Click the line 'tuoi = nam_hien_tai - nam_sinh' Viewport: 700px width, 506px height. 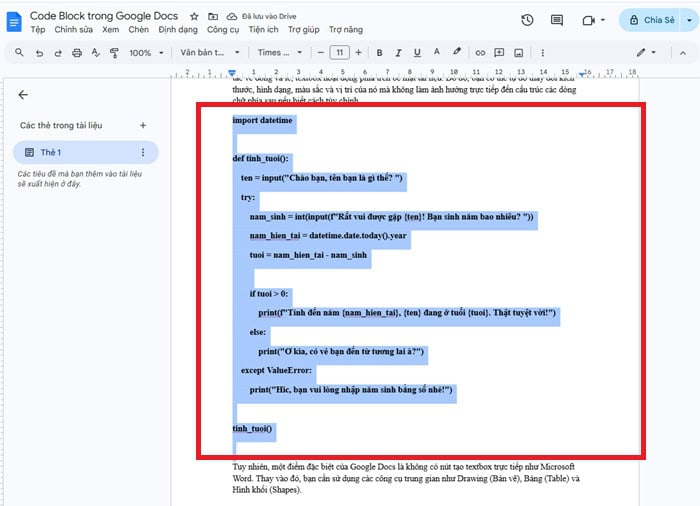click(308, 255)
